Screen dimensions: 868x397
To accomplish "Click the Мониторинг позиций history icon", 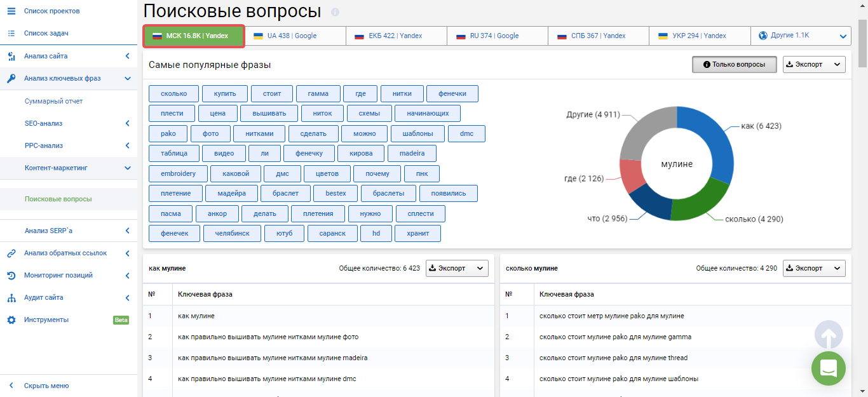I will click(x=11, y=276).
